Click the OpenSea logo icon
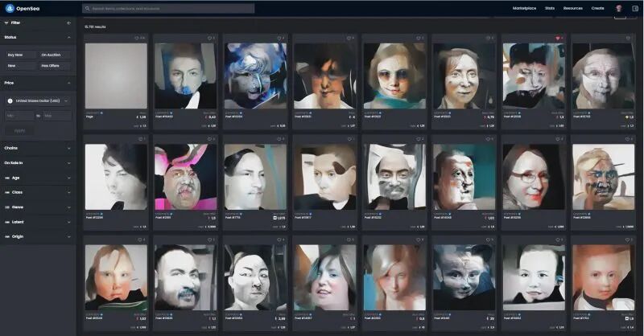The height and width of the screenshot is (336, 644). (10, 8)
